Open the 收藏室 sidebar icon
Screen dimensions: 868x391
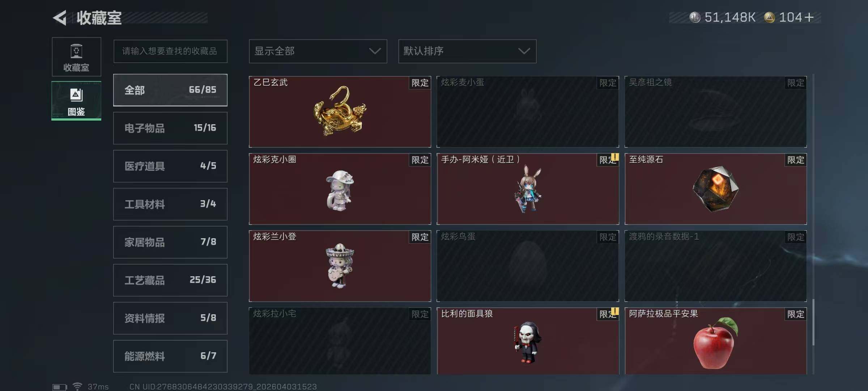[76, 57]
